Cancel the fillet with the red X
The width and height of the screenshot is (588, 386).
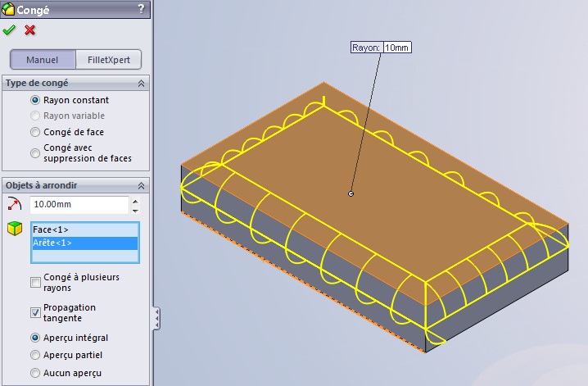pyautogui.click(x=30, y=30)
